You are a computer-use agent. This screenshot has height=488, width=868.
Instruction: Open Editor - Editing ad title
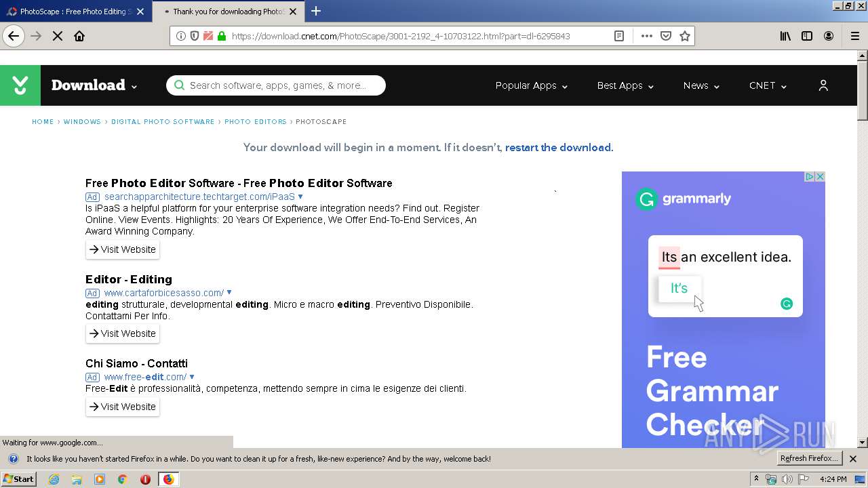tap(129, 279)
